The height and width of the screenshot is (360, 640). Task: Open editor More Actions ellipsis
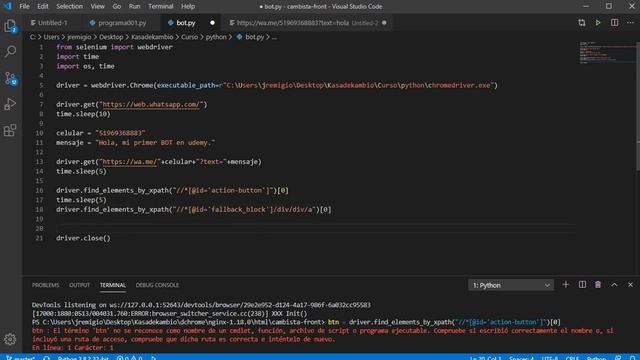point(630,23)
